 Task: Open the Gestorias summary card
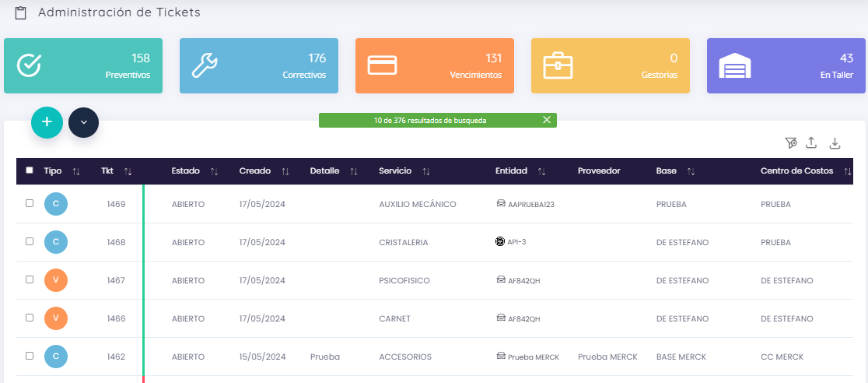(x=610, y=65)
